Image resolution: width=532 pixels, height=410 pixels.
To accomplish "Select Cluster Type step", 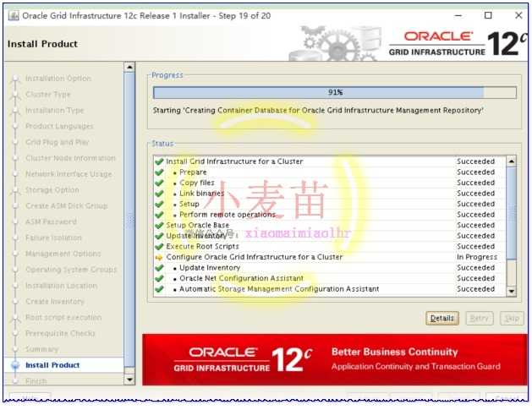I will [x=48, y=95].
